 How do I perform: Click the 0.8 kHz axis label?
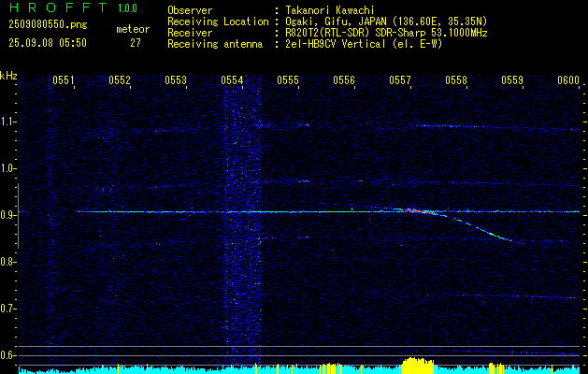click(x=7, y=262)
